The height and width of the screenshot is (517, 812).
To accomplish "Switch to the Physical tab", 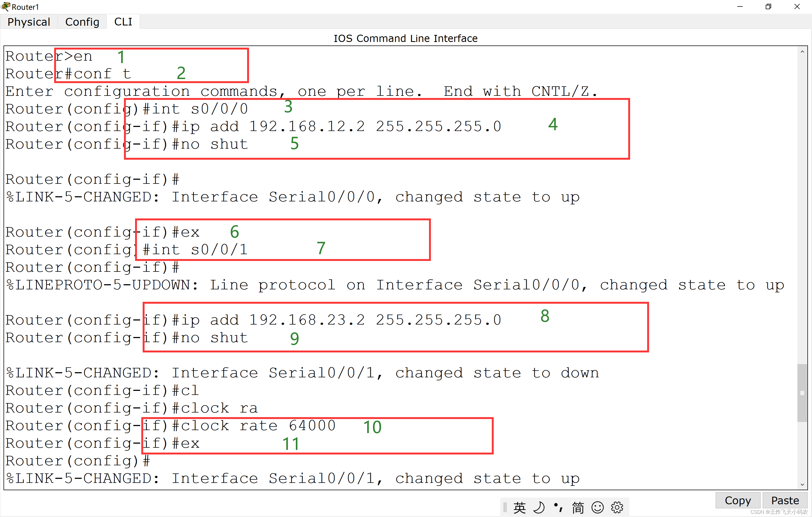I will [29, 22].
